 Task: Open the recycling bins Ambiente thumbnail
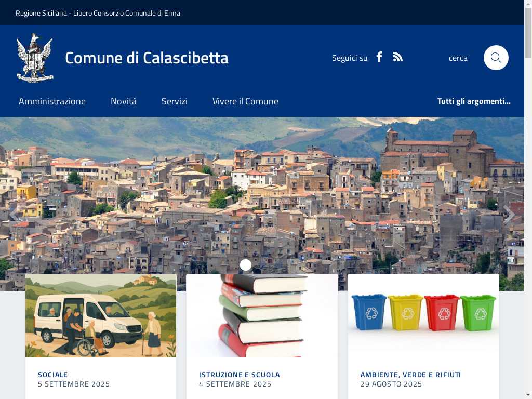point(423,316)
